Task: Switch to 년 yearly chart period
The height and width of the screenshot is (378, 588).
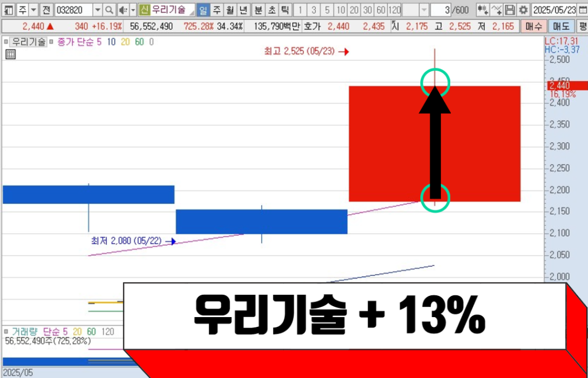Action: click(x=243, y=10)
